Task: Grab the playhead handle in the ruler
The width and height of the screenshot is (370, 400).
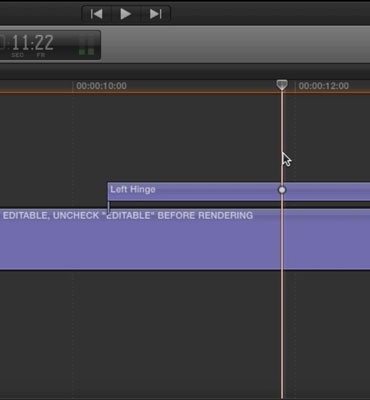Action: point(282,85)
